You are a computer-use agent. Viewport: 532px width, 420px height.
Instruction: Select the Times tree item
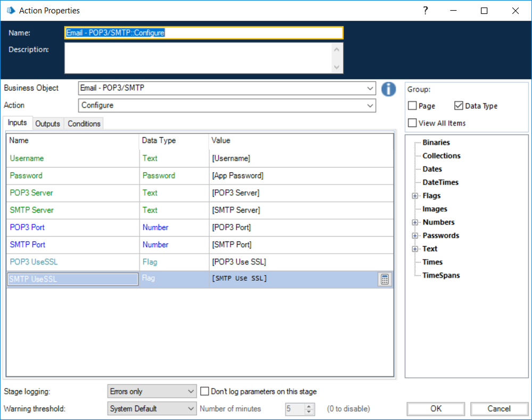tap(432, 262)
